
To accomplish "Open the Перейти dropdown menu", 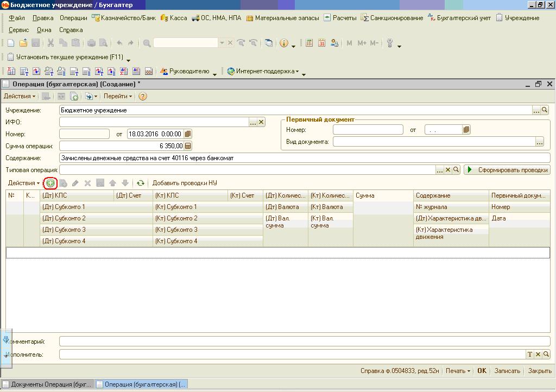I will point(118,96).
